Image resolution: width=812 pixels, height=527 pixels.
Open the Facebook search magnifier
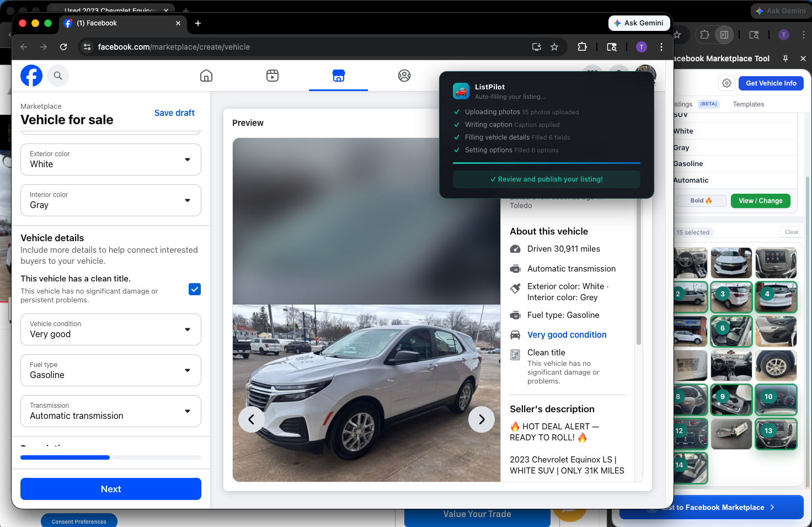point(58,76)
